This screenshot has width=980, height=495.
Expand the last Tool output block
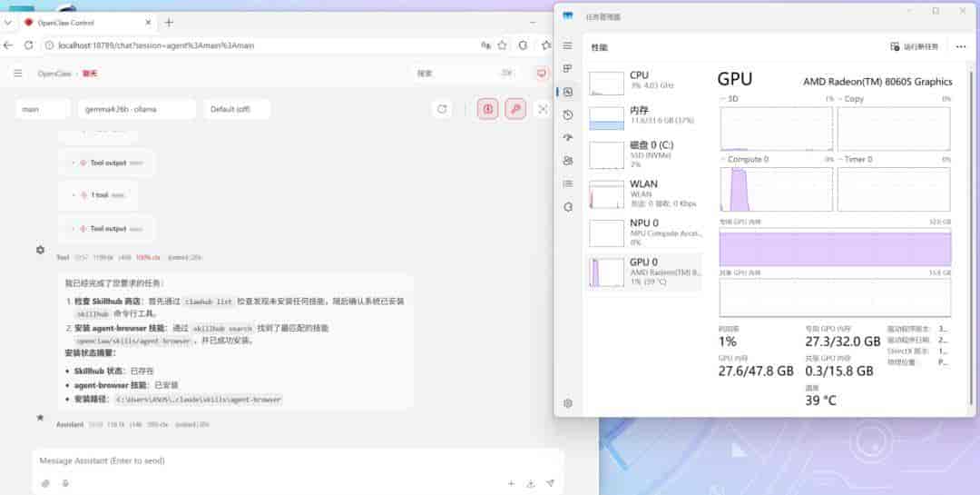[x=106, y=229]
